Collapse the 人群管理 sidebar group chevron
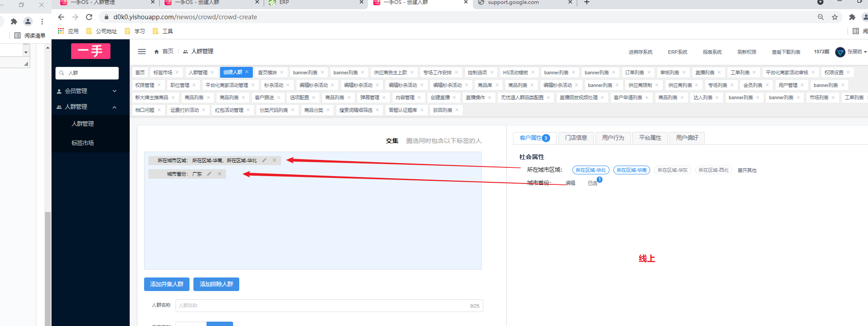This screenshot has height=326, width=868. point(114,107)
